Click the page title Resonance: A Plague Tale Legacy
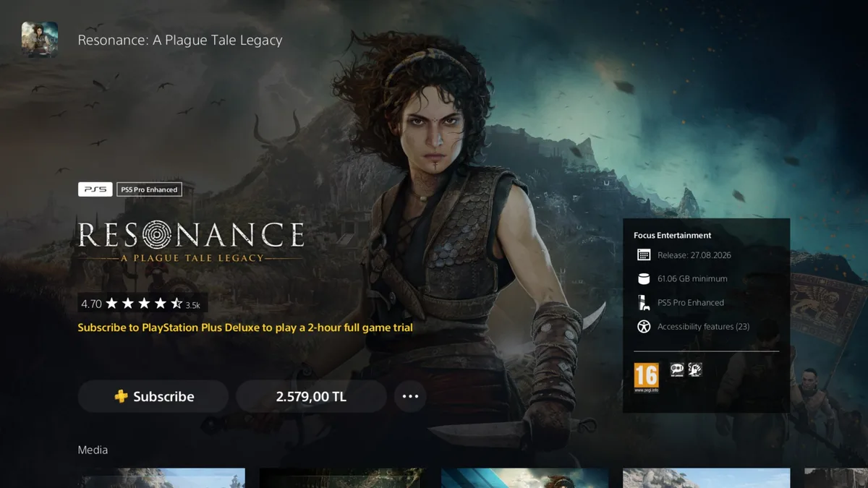The height and width of the screenshot is (488, 868). (x=180, y=40)
